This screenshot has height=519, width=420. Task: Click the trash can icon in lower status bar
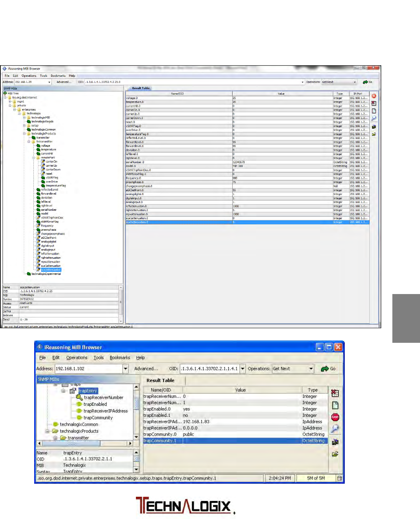tap(339, 478)
